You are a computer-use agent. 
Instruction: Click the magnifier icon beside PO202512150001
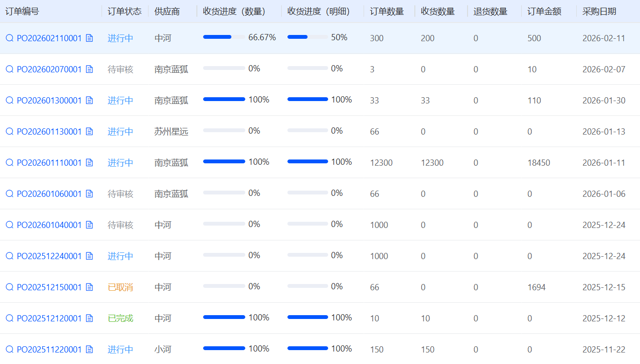point(10,287)
